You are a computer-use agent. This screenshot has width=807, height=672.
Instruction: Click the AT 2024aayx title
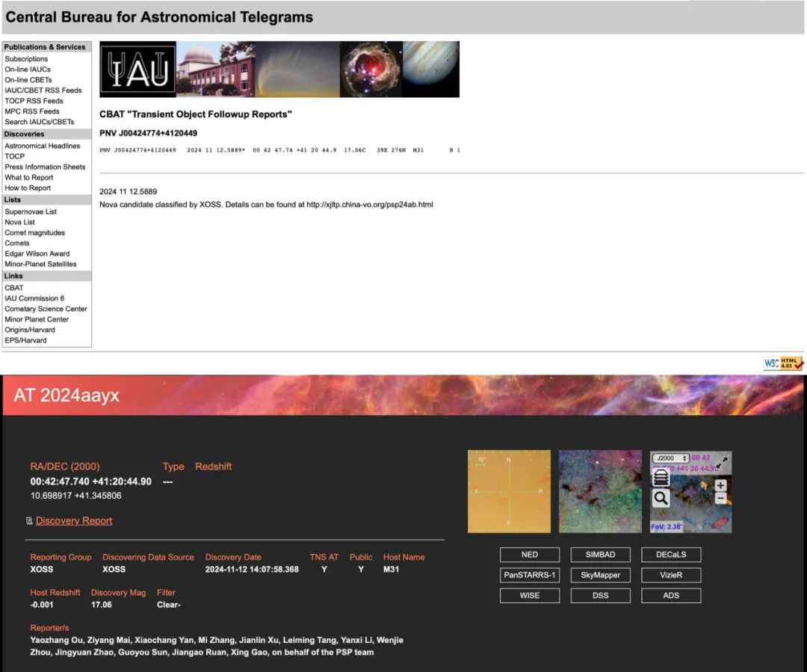pos(67,395)
